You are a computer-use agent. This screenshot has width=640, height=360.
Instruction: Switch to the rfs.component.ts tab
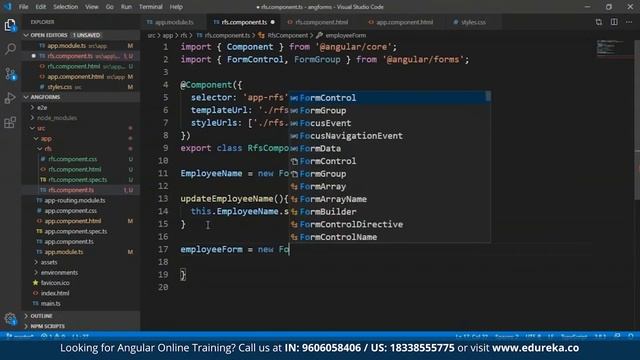(244, 22)
